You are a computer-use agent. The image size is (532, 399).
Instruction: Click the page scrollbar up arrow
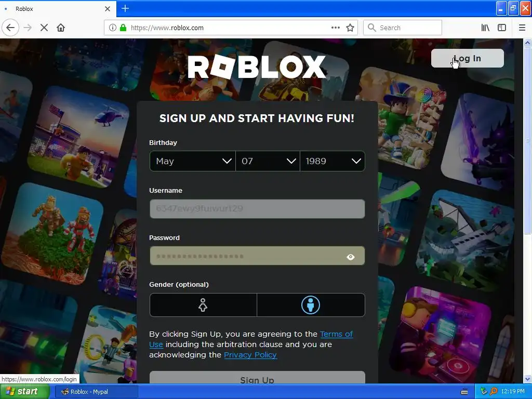pos(528,43)
